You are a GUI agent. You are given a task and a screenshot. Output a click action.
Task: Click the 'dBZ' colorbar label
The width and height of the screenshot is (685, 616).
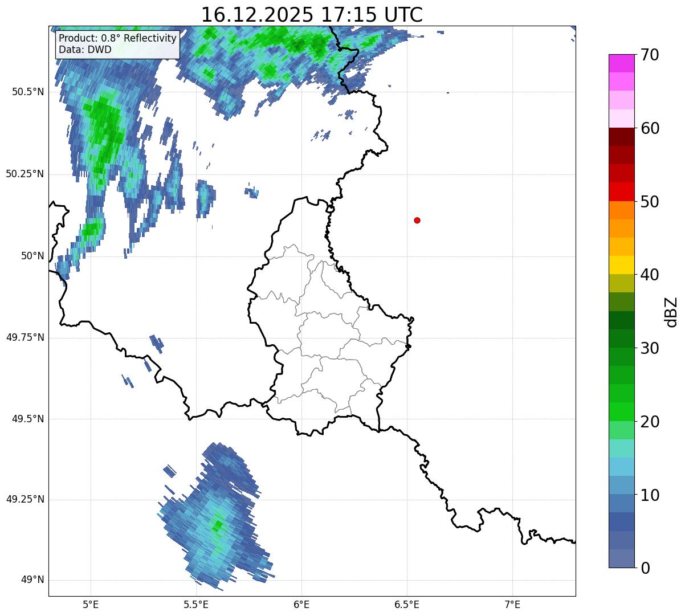[671, 311]
